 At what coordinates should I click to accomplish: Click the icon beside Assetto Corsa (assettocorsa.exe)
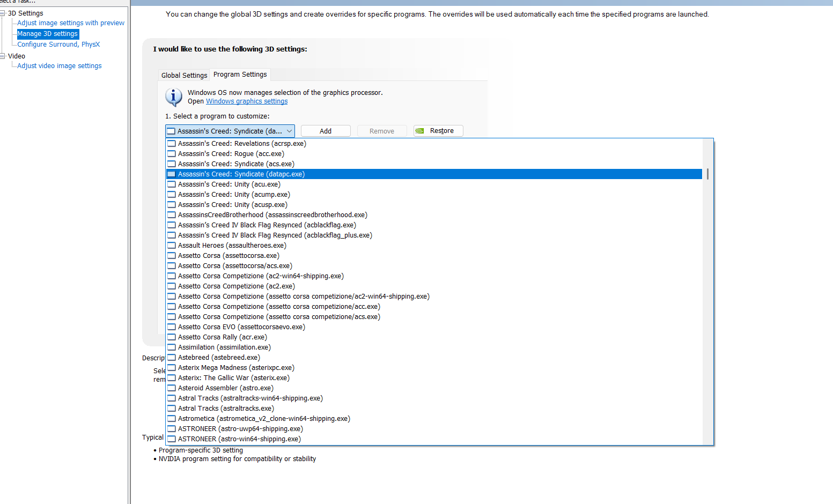point(172,256)
